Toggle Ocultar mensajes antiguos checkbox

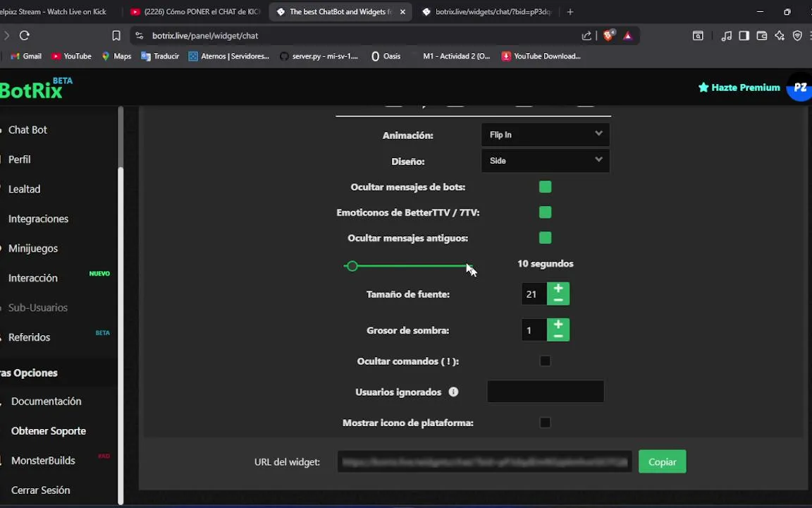(545, 237)
